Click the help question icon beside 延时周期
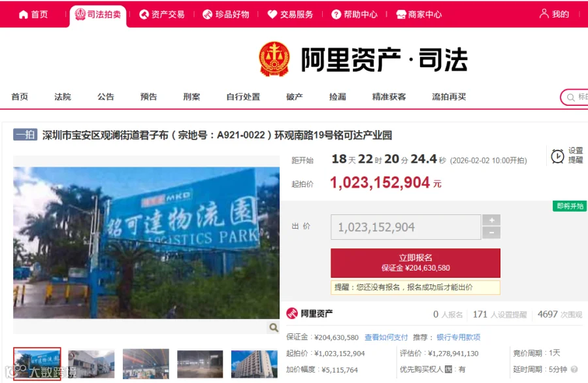The width and height of the screenshot is (588, 383). pyautogui.click(x=574, y=369)
